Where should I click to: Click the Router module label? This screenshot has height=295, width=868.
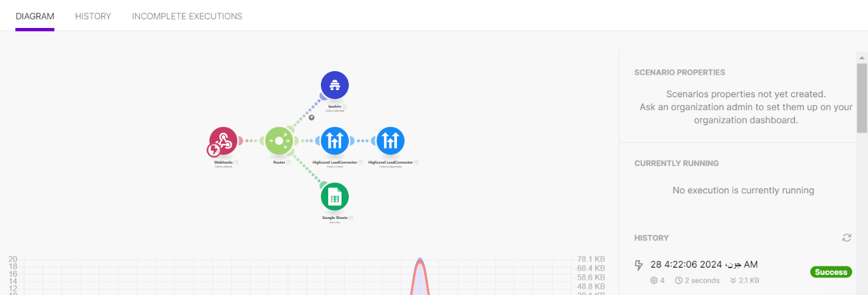pos(279,162)
